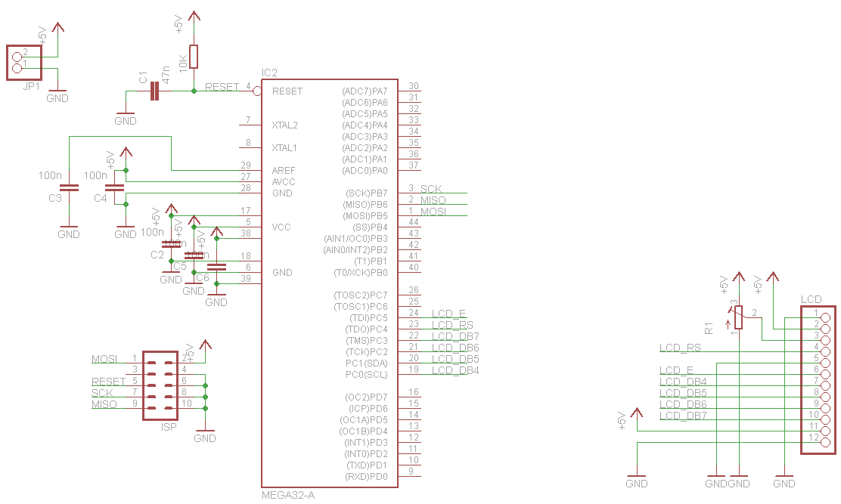Select the 10K pull-up resistor symbol
Screen dimensions: 841x504
point(194,57)
